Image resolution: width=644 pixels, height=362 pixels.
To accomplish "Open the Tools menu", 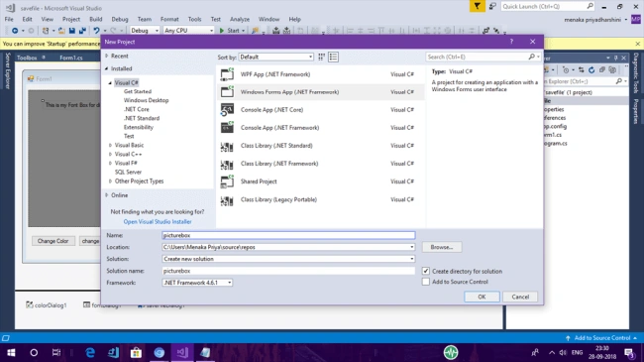I will [x=194, y=19].
